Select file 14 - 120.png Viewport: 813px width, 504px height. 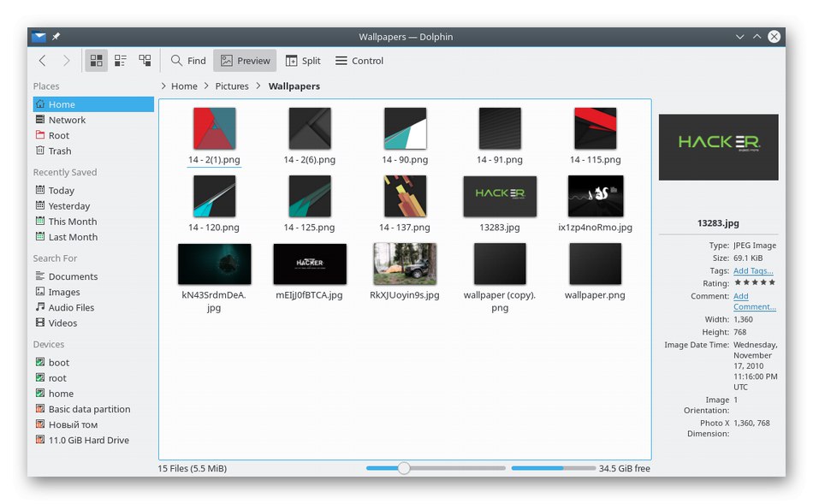coord(214,204)
